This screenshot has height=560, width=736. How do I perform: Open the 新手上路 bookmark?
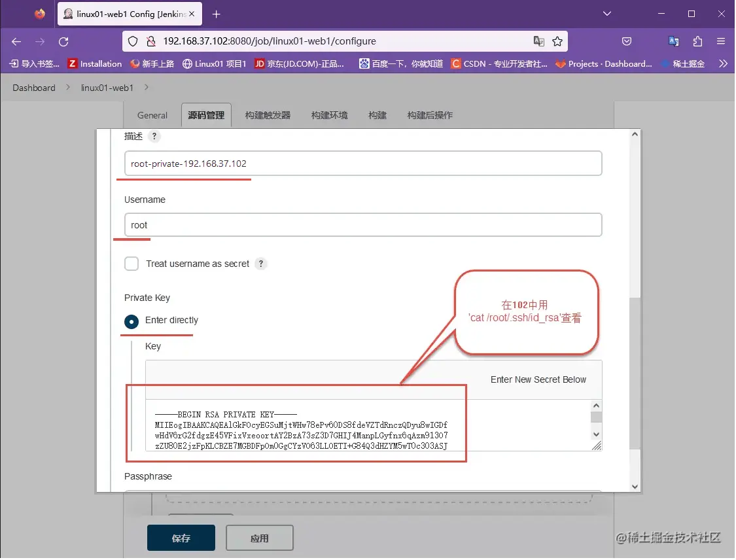152,64
